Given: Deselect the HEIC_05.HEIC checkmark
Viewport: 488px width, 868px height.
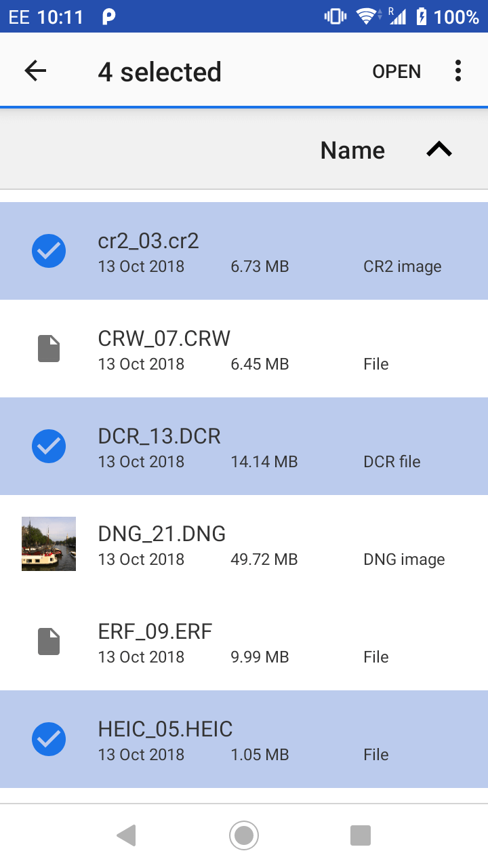Looking at the screenshot, I should pos(49,739).
